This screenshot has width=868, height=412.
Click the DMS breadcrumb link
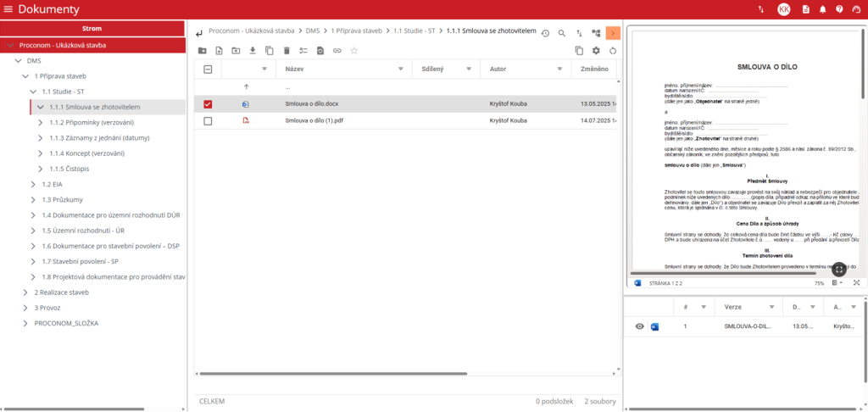coord(313,31)
